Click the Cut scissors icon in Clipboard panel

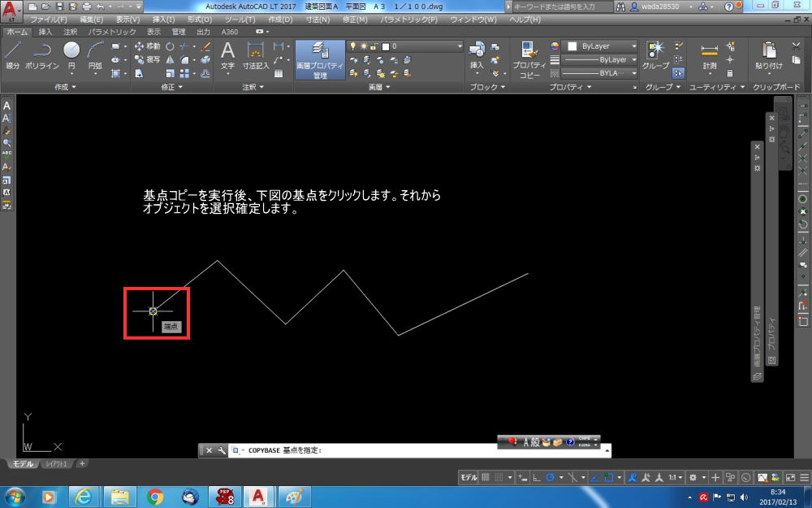tap(797, 46)
